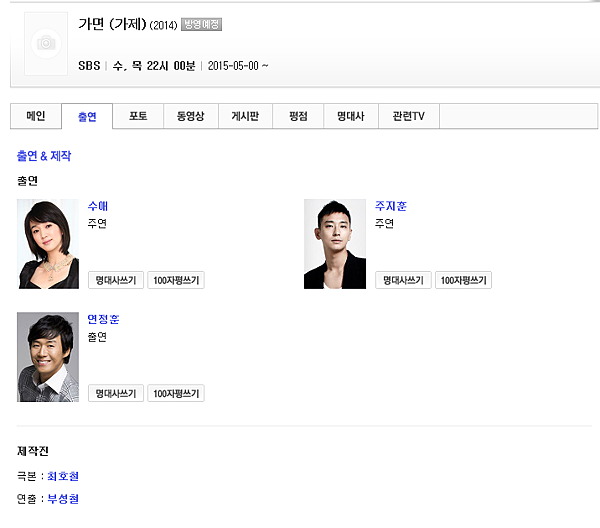The height and width of the screenshot is (528, 600).
Task: Click 수애's profile photo
Action: click(x=48, y=244)
